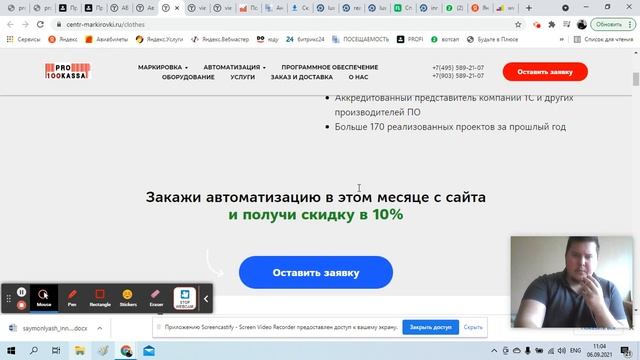This screenshot has height=360, width=640.
Task: Expand download item options arrow
Action: click(100, 328)
